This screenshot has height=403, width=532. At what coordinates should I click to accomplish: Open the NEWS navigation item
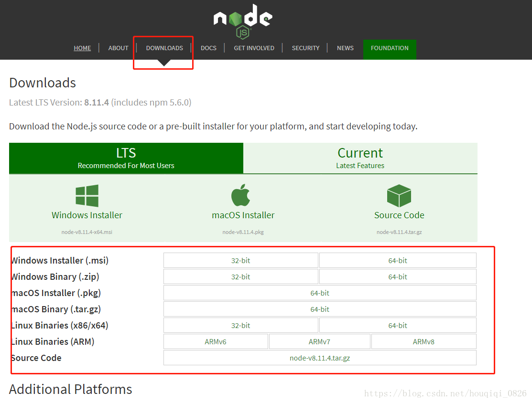(346, 48)
